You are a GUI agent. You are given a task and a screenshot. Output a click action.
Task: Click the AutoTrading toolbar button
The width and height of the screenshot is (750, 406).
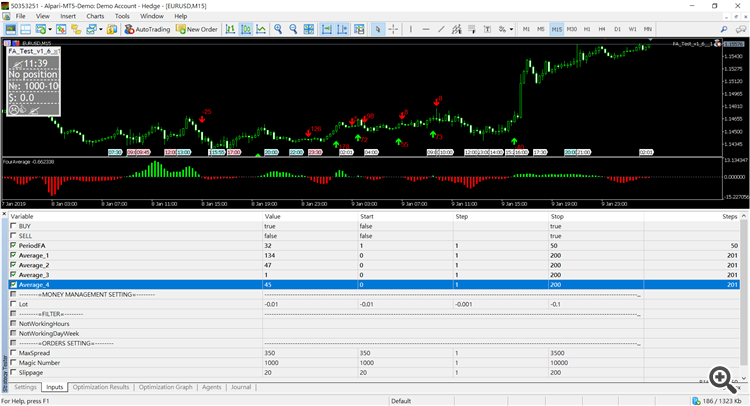coord(146,29)
